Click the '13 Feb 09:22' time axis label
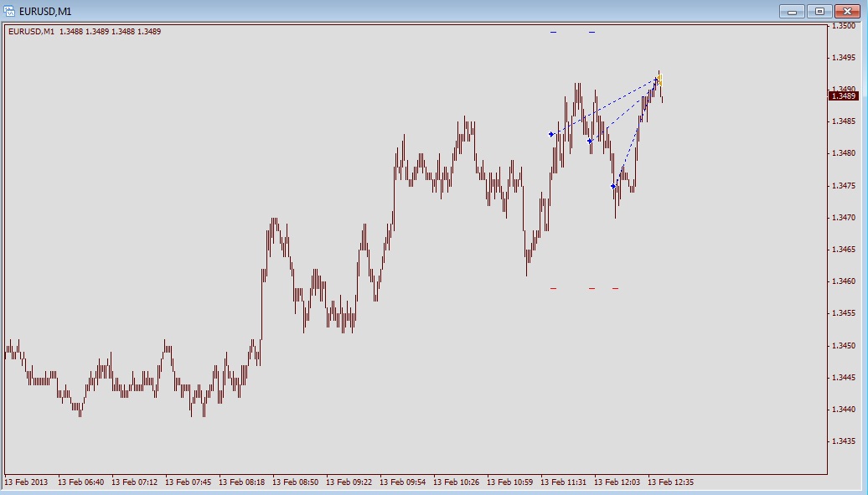The height and width of the screenshot is (495, 868). click(349, 482)
